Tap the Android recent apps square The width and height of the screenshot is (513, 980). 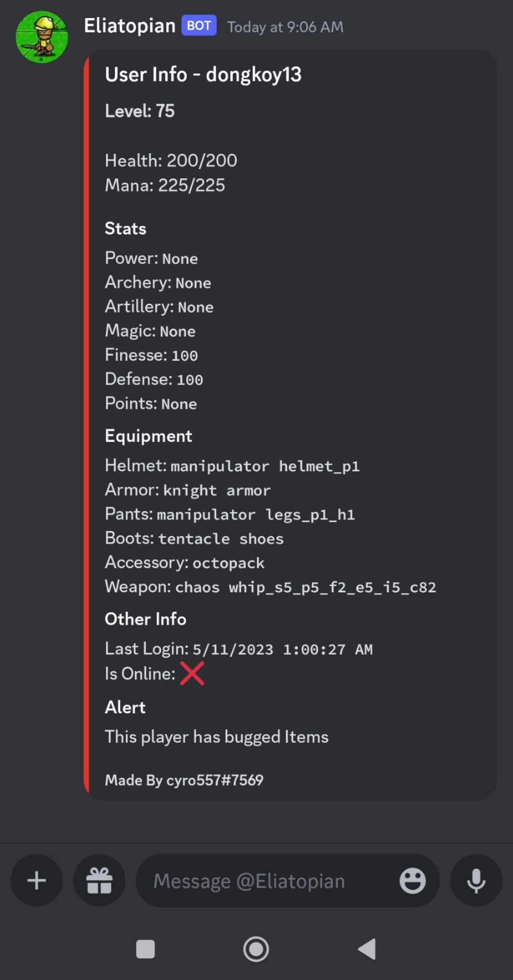pyautogui.click(x=145, y=949)
